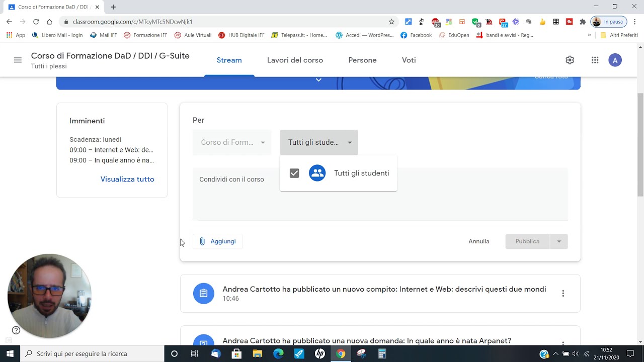This screenshot has width=644, height=362.
Task: Expand banner chevron below header
Action: [x=318, y=80]
